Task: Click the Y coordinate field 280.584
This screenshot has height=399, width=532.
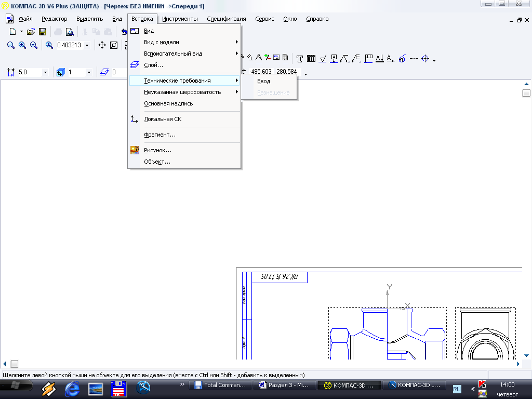Action: (287, 72)
